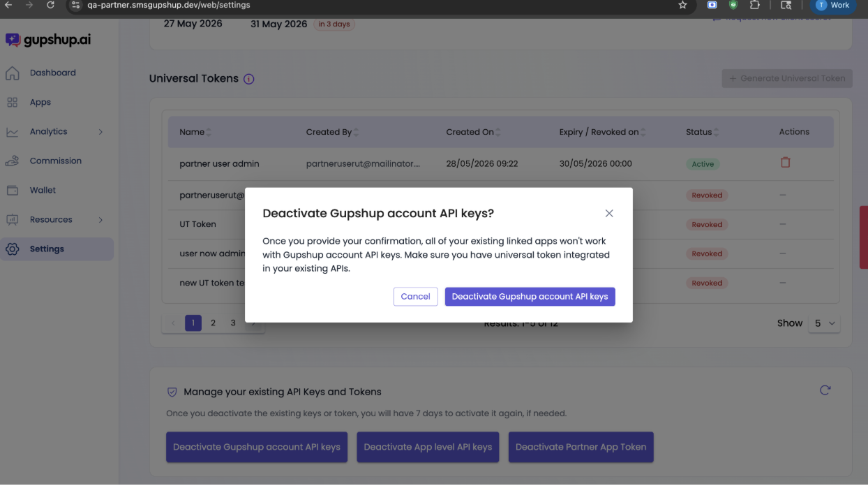The height and width of the screenshot is (486, 868).
Task: Click the red tab at right edge
Action: 864,237
